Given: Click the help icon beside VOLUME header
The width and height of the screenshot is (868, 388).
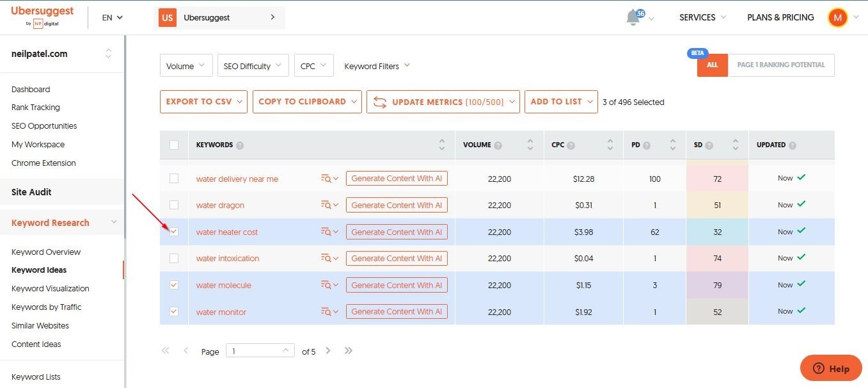Looking at the screenshot, I should pos(498,145).
